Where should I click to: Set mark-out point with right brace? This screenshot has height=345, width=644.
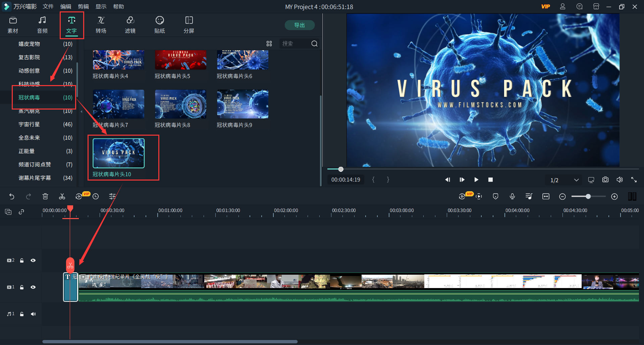(x=388, y=180)
